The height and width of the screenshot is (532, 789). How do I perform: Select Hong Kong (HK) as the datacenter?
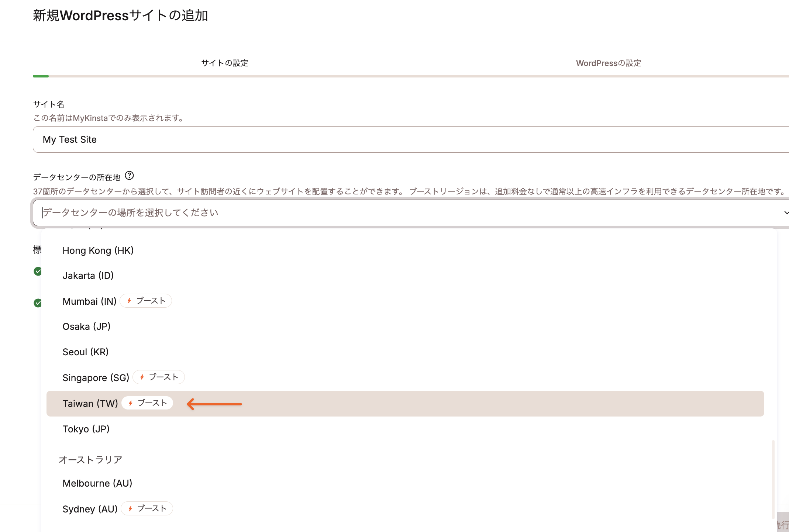(98, 250)
